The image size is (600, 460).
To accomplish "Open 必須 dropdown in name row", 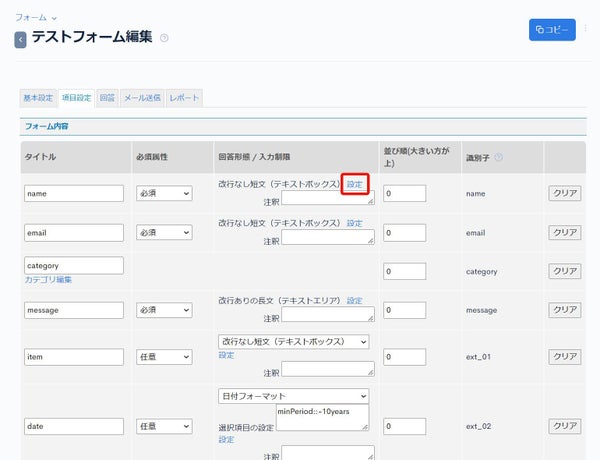I will [x=164, y=193].
